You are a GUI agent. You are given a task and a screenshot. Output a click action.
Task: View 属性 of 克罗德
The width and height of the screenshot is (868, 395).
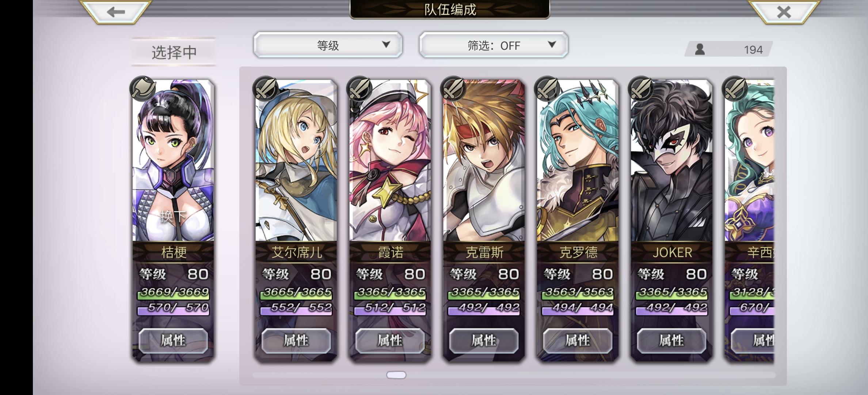coord(578,341)
